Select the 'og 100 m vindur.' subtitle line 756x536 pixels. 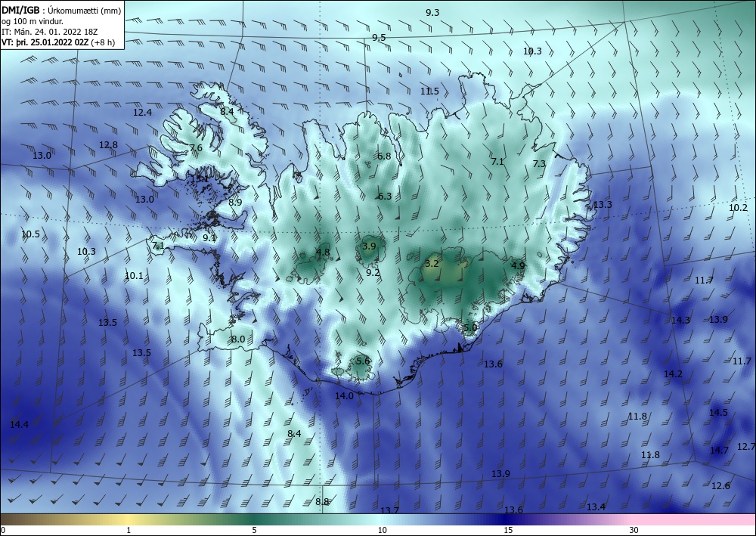pos(33,20)
